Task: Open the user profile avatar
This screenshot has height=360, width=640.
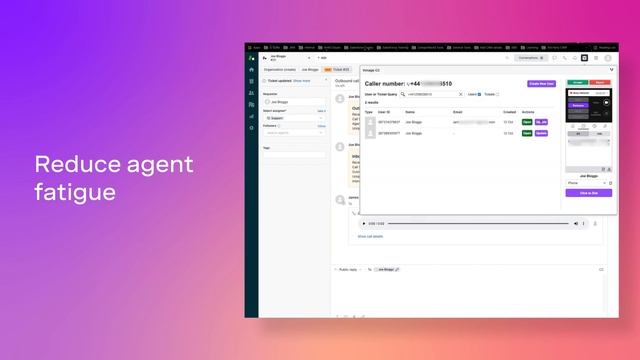Action: [x=608, y=58]
